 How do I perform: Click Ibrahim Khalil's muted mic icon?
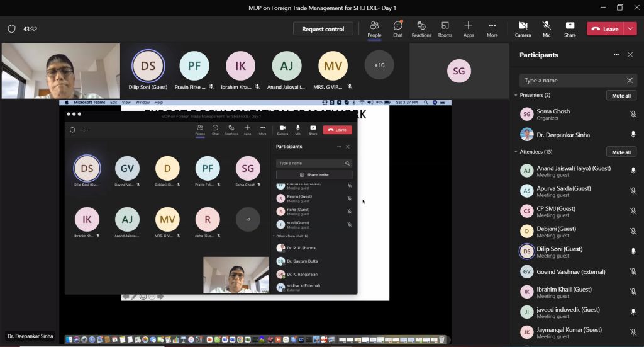click(633, 292)
